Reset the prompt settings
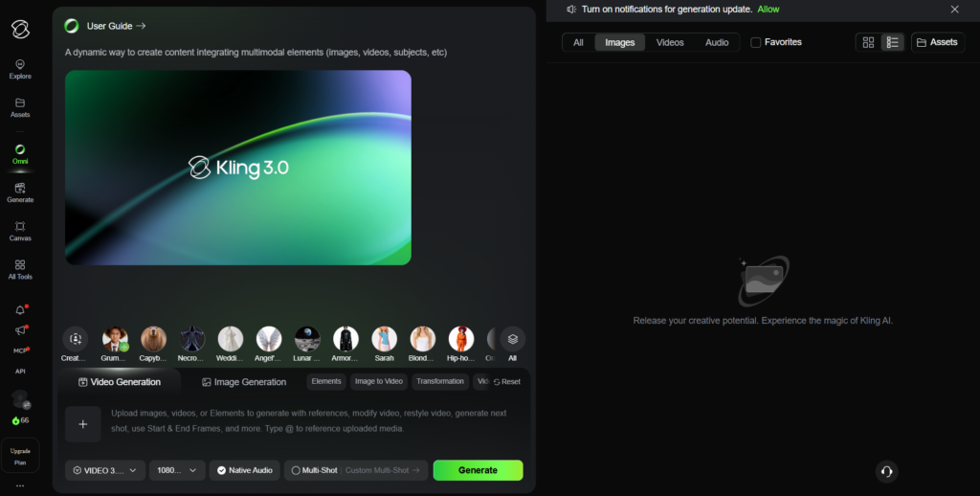980x496 pixels. point(507,381)
